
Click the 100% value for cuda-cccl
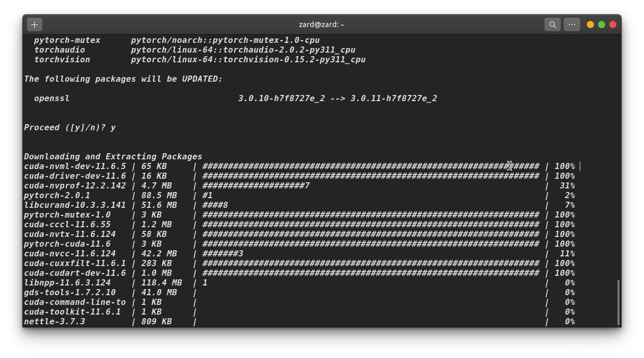pyautogui.click(x=564, y=225)
